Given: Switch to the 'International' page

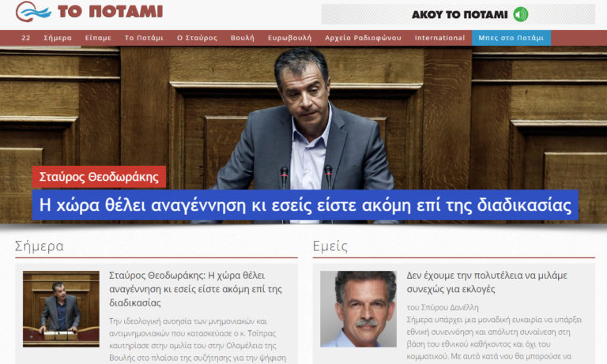Looking at the screenshot, I should pyautogui.click(x=439, y=38).
